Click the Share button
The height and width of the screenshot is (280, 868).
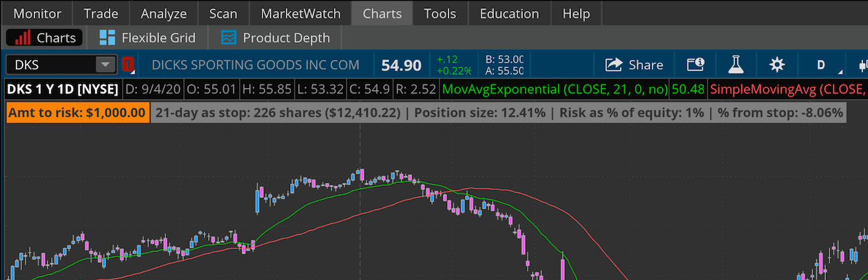[634, 65]
